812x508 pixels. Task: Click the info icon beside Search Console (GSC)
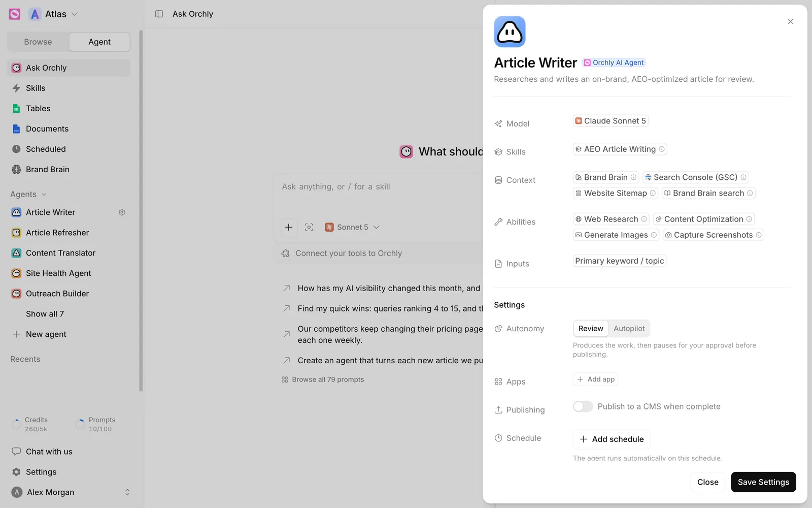(x=743, y=177)
